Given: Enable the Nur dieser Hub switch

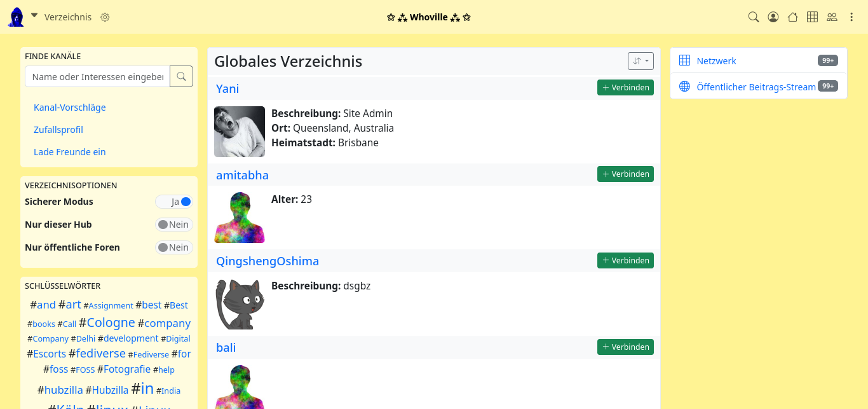Looking at the screenshot, I should 174,225.
